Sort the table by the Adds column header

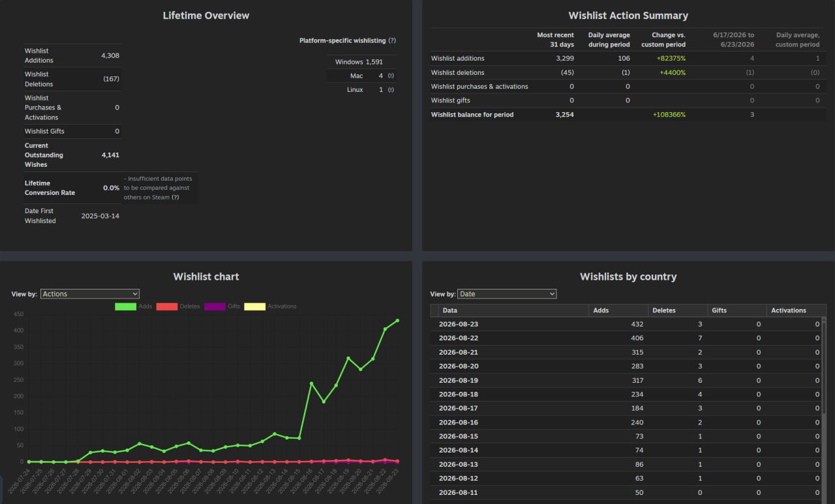pos(618,310)
